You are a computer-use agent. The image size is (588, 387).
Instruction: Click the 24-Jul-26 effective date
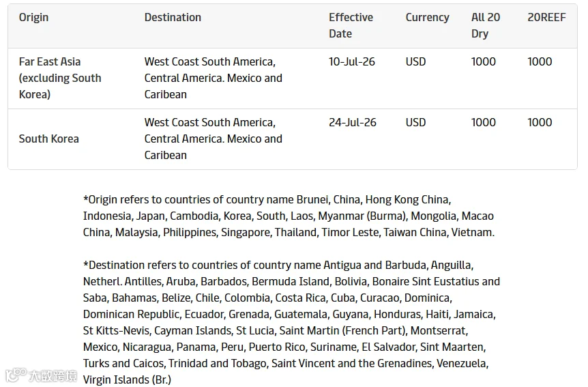(353, 123)
